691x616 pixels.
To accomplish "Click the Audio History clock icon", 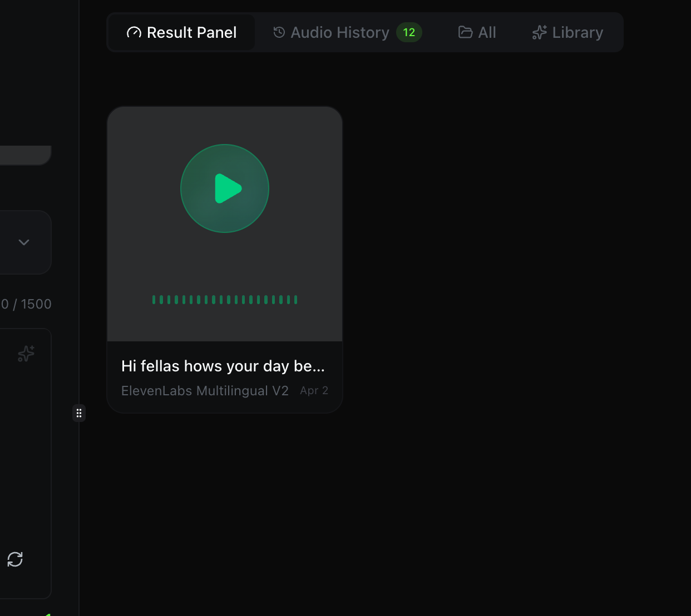I will [278, 32].
